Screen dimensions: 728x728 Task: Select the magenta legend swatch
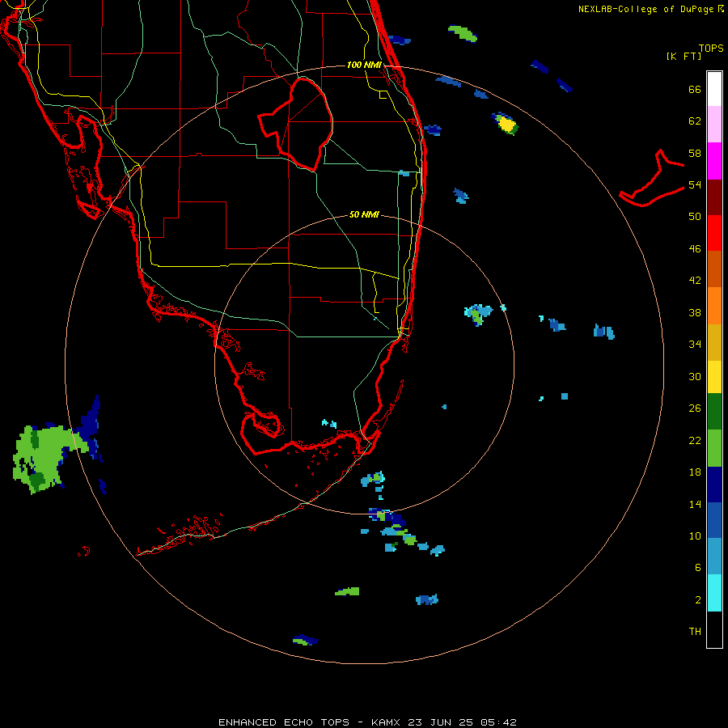click(714, 161)
